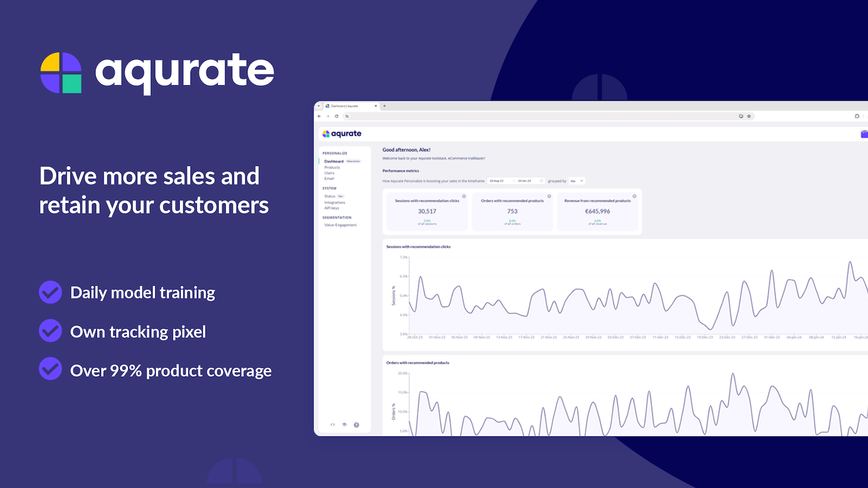Click the Orders with recommended products chart title
Viewport: 868px width, 488px height.
point(418,363)
